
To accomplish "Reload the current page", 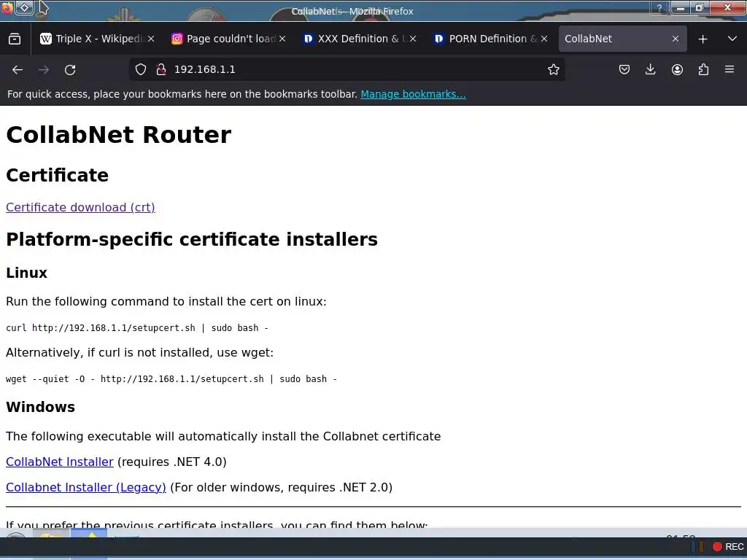I will coord(70,70).
